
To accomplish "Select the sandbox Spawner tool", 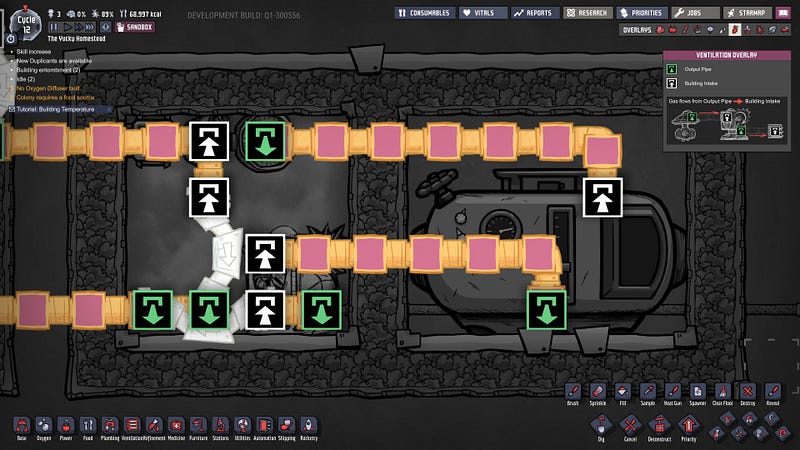I will [697, 392].
